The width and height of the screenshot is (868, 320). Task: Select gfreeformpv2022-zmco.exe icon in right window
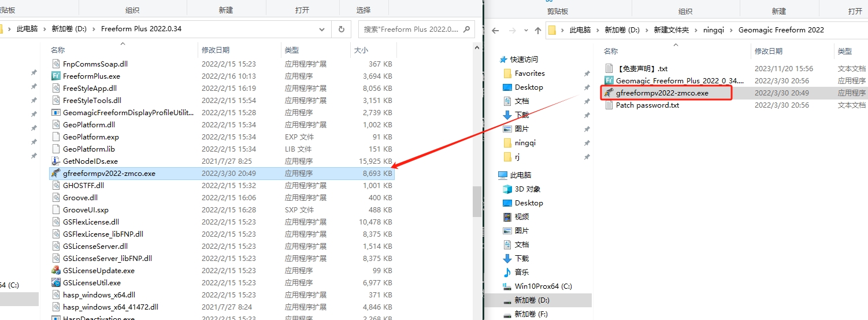tap(609, 93)
